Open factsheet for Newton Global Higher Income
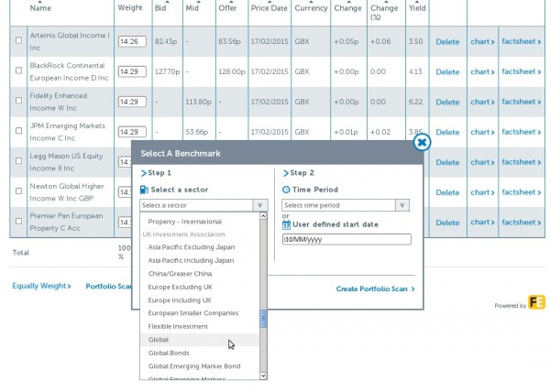Screen dimensions: 550x392 point(522,192)
